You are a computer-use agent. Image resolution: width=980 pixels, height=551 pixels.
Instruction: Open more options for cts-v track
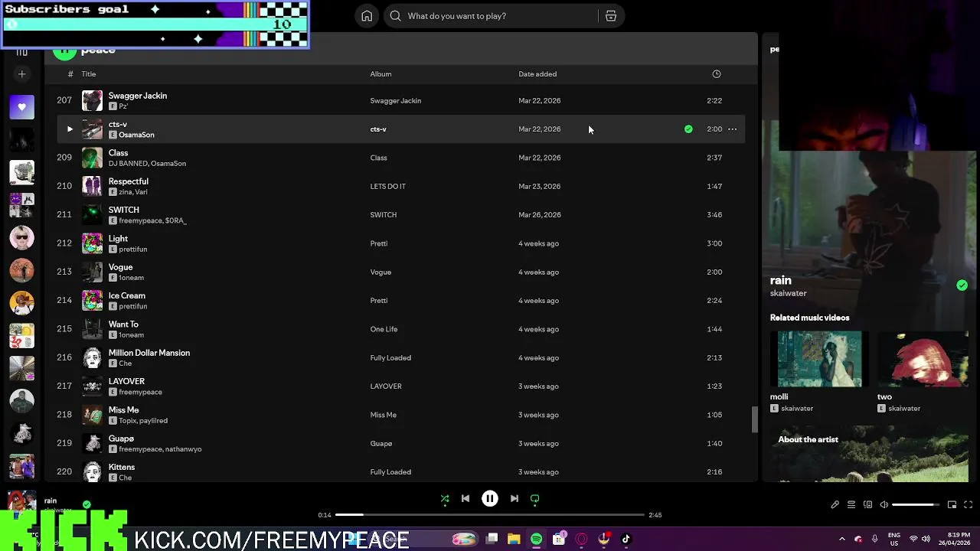732,129
